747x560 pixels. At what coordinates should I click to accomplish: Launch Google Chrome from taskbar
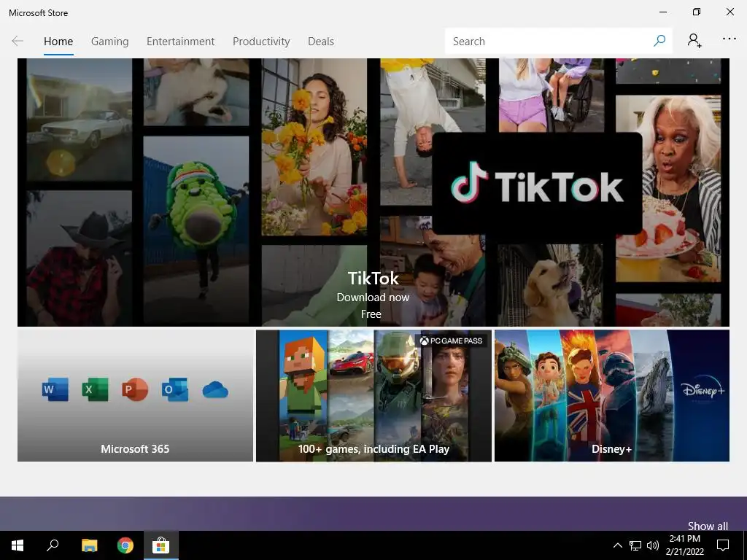[125, 545]
